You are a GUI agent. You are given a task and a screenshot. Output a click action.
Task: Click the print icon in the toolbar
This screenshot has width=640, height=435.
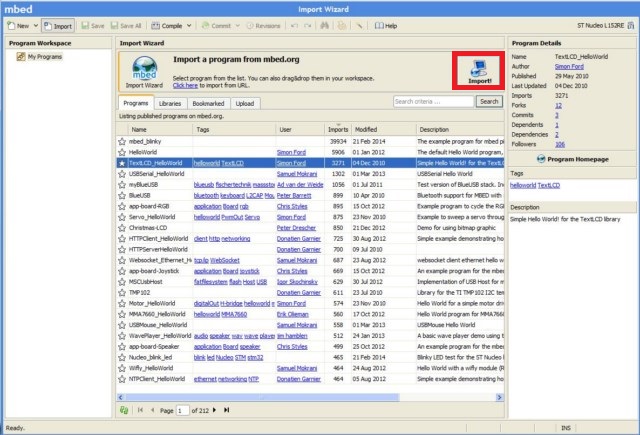(342, 26)
